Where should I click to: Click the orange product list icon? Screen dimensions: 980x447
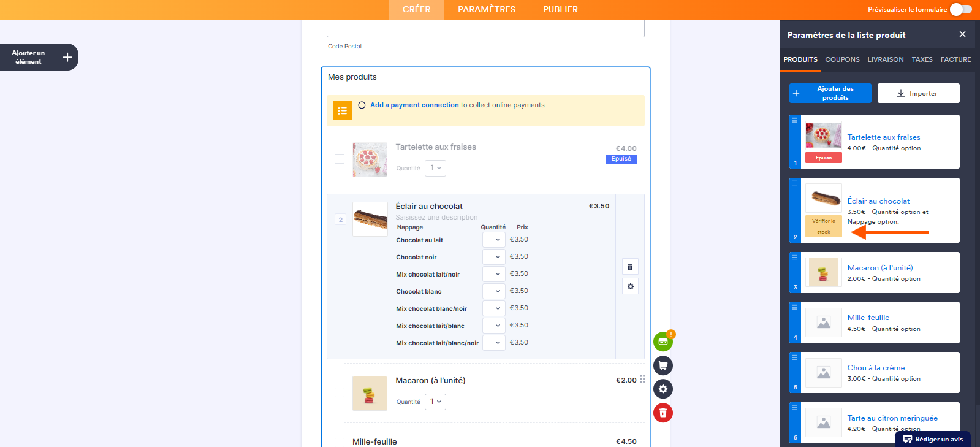click(x=342, y=110)
